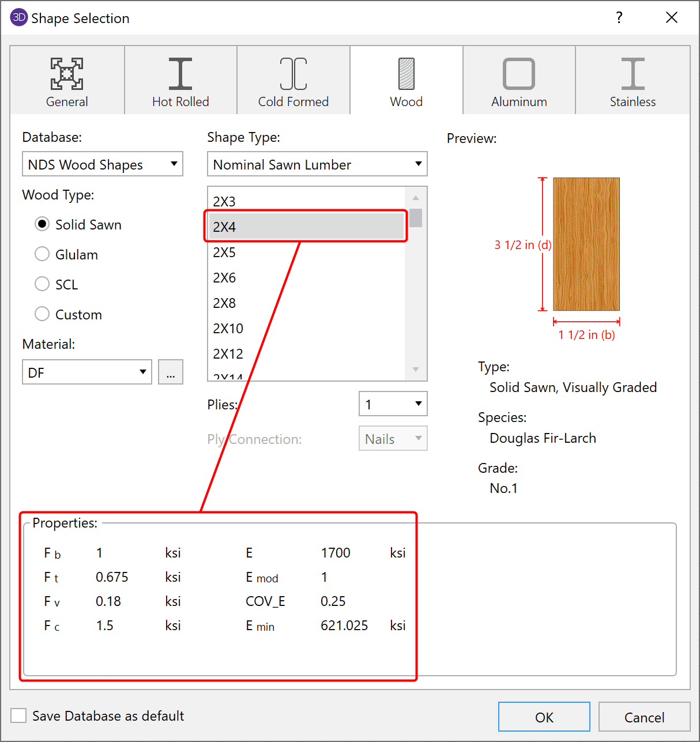Click the shape list scrollbar down arrow

[416, 370]
